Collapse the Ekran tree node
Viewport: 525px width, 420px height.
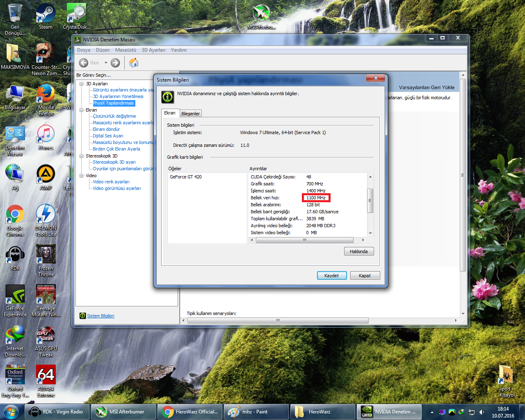pos(82,110)
